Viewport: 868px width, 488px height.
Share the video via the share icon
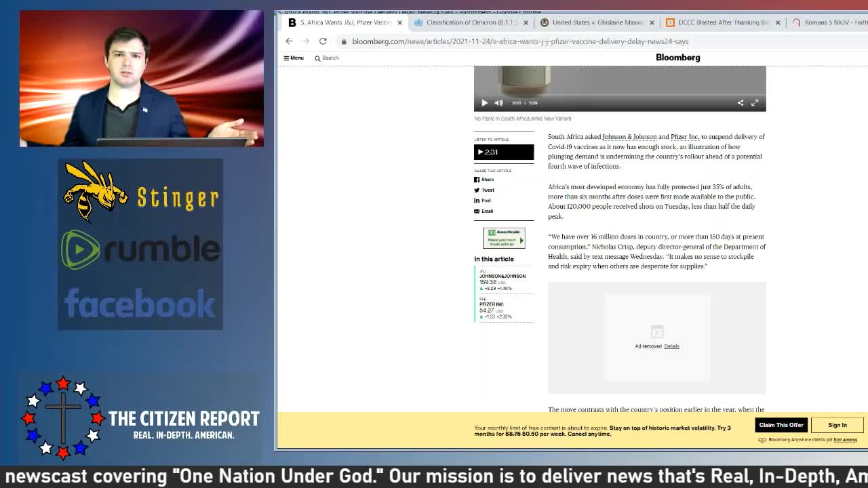click(741, 103)
